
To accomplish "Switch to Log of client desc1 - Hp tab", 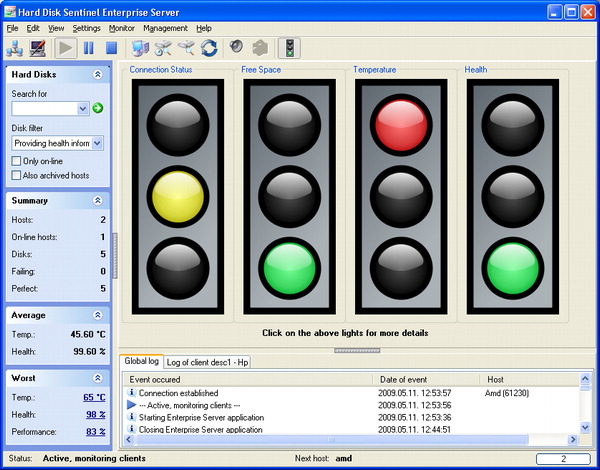I will click(207, 362).
